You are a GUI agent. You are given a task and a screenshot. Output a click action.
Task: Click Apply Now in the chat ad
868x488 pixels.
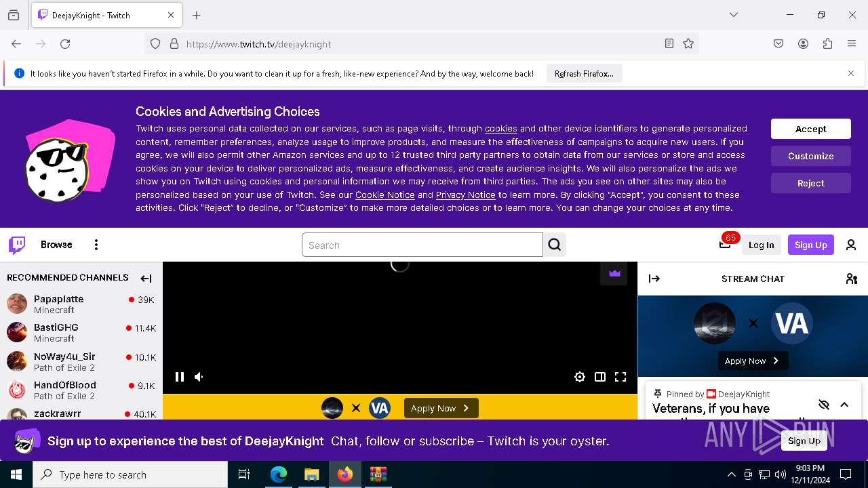click(753, 361)
